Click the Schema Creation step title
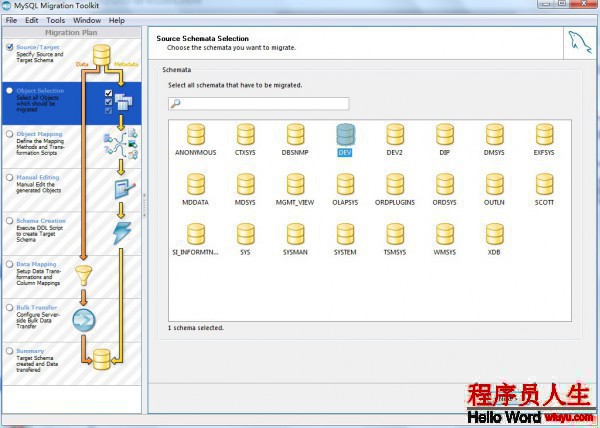 pos(41,221)
